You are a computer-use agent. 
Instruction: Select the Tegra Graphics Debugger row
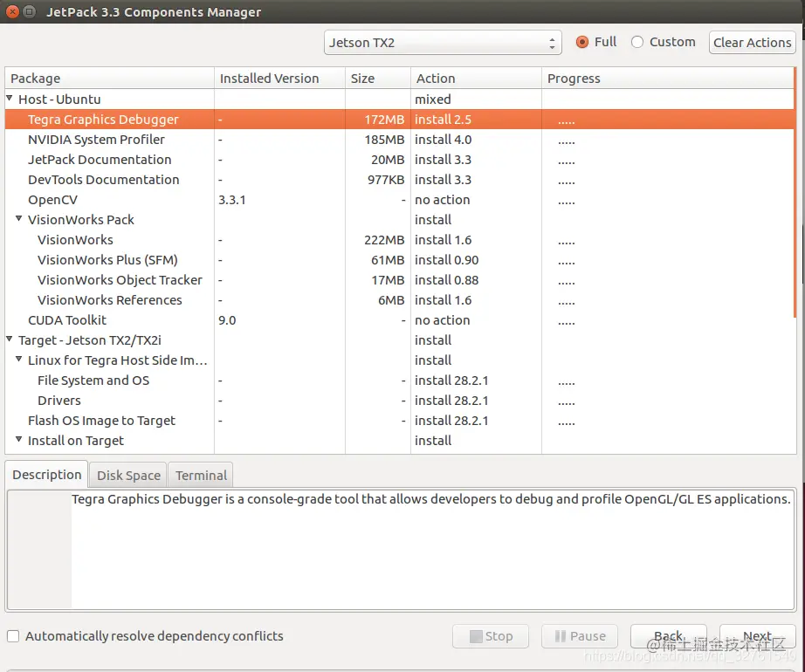coord(399,120)
